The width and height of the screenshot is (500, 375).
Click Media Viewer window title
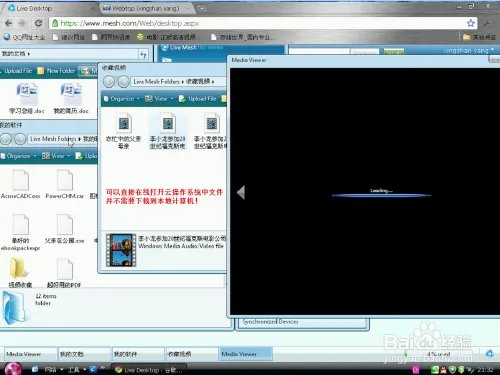click(x=249, y=60)
